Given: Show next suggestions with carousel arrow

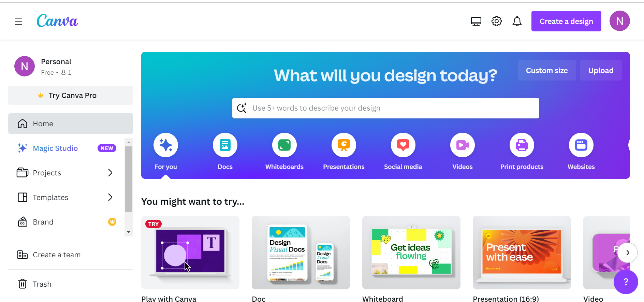Looking at the screenshot, I should pos(627,253).
